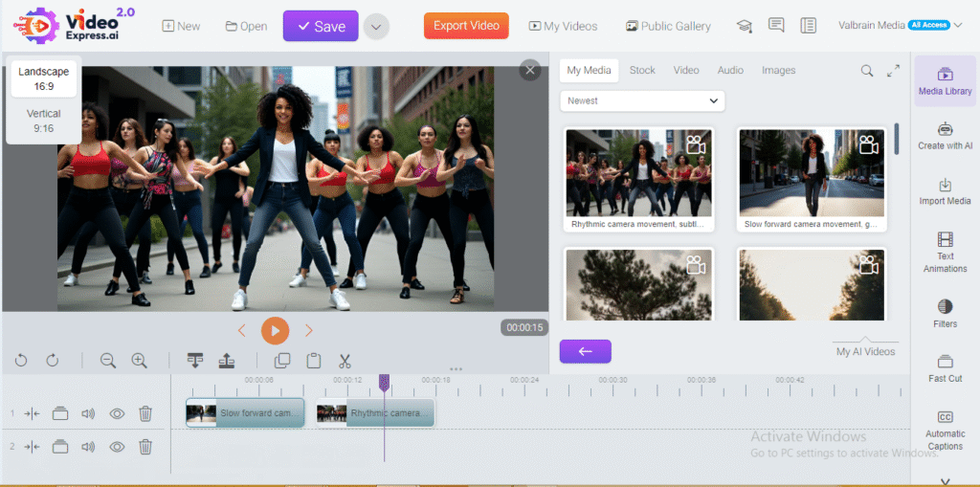980x487 pixels.
Task: Click the search magnifier in media panel
Action: point(867,71)
